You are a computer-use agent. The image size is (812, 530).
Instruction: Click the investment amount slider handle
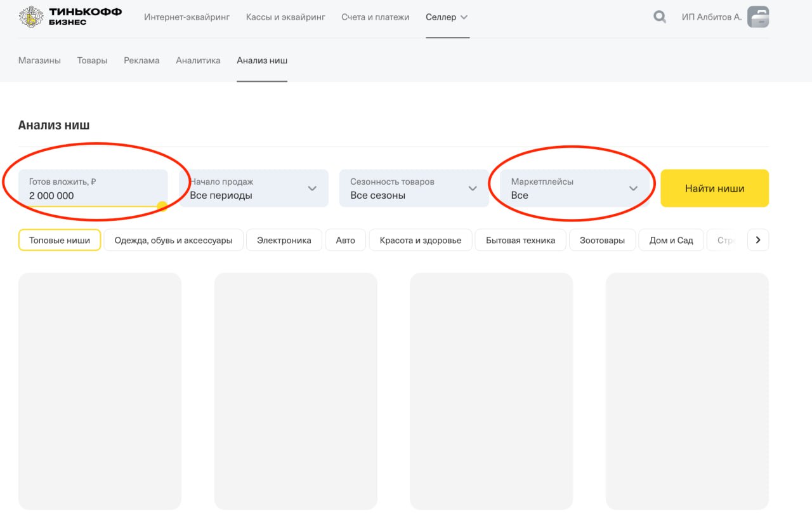[x=162, y=206]
